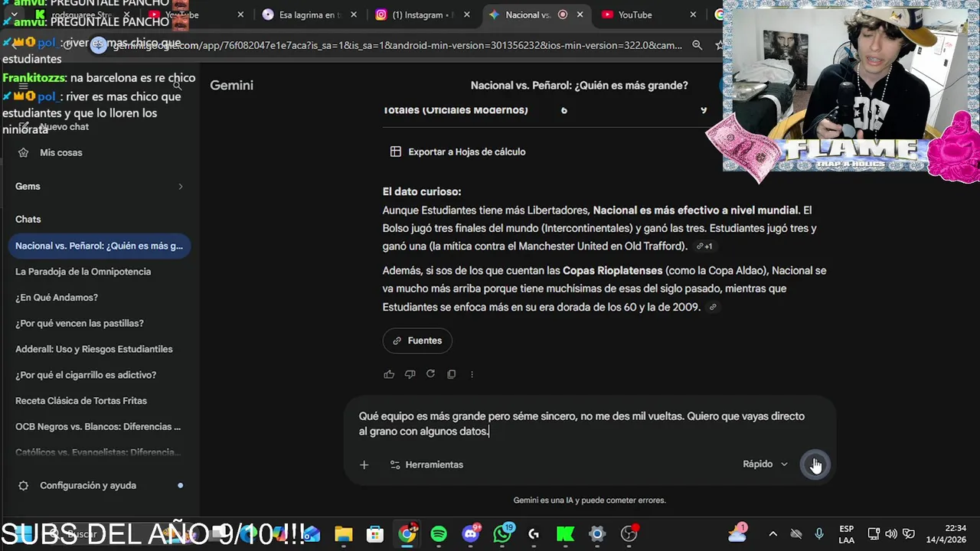Open Discord from the taskbar
The width and height of the screenshot is (980, 551).
tap(470, 534)
